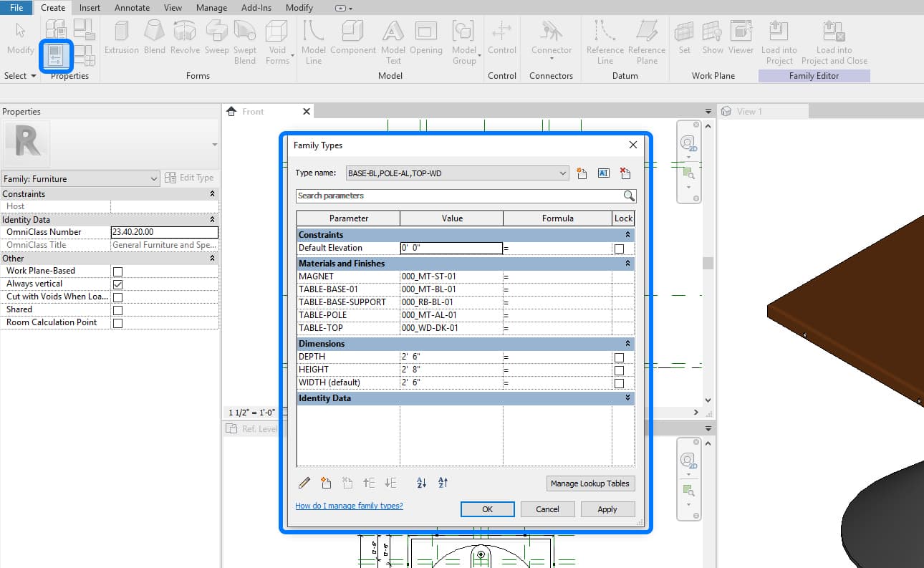
Task: Collapse the Dimensions section header
Action: [627, 343]
